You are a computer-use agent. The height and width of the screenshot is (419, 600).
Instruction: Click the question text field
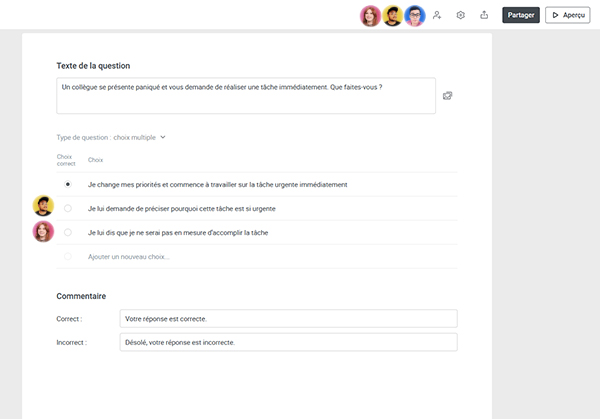245,96
